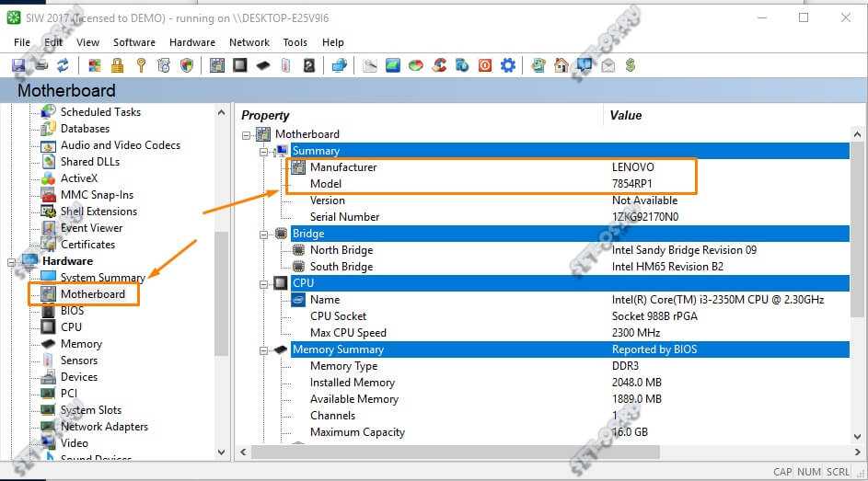Screen dimensions: 868x481
Task: Collapse the Motherboard root node in properties
Action: click(x=247, y=134)
